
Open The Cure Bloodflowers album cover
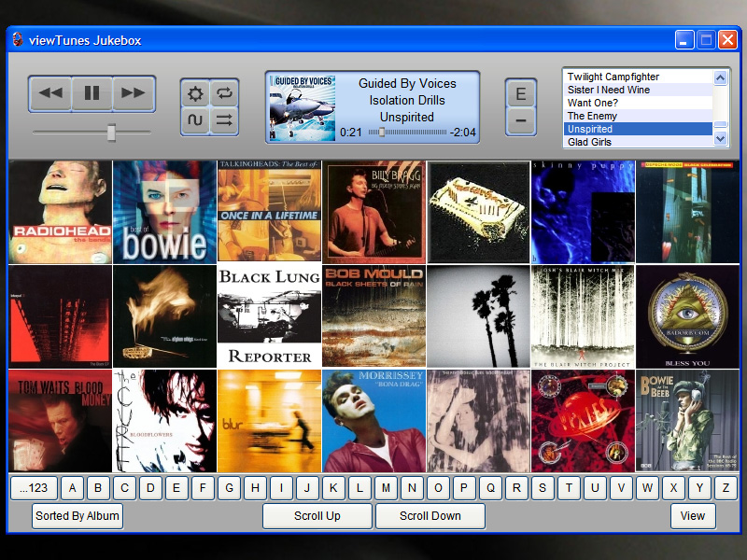point(165,421)
